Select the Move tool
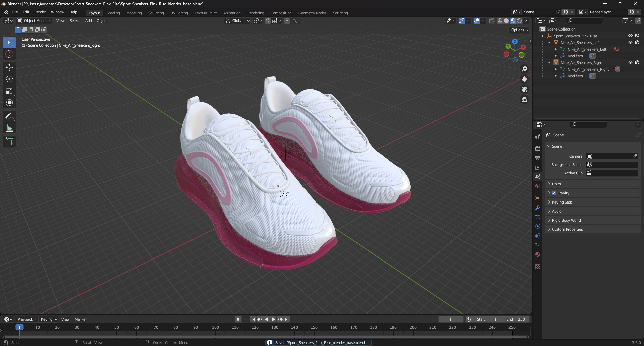 click(x=9, y=67)
